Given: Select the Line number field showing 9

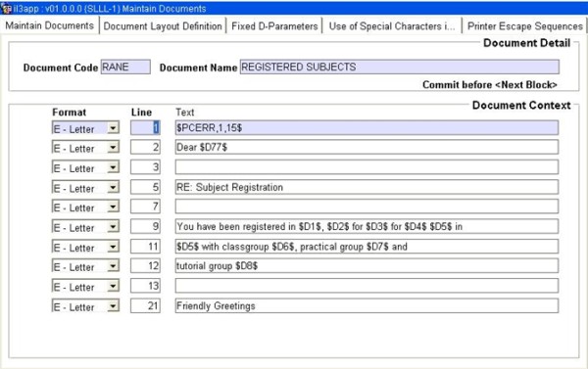Looking at the screenshot, I should [x=145, y=226].
